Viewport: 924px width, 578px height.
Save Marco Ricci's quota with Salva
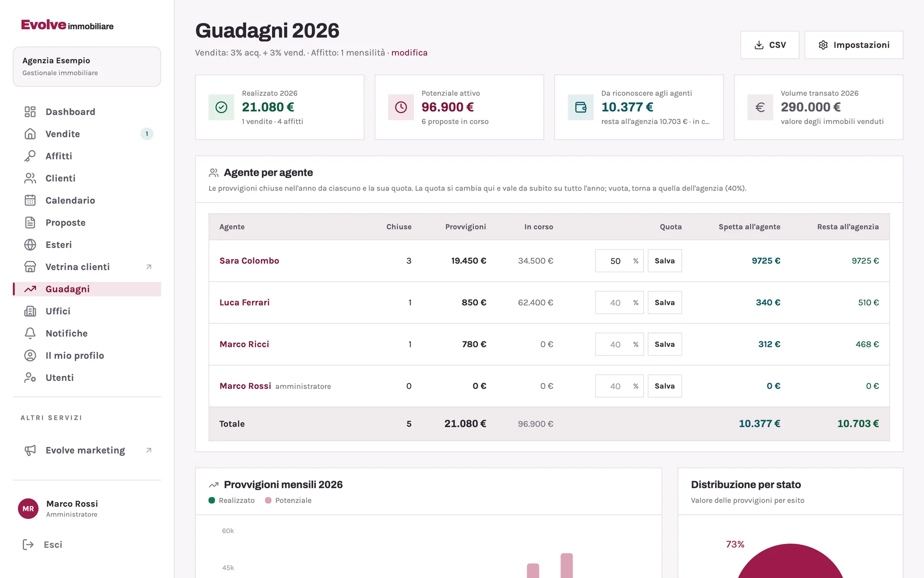pos(665,344)
